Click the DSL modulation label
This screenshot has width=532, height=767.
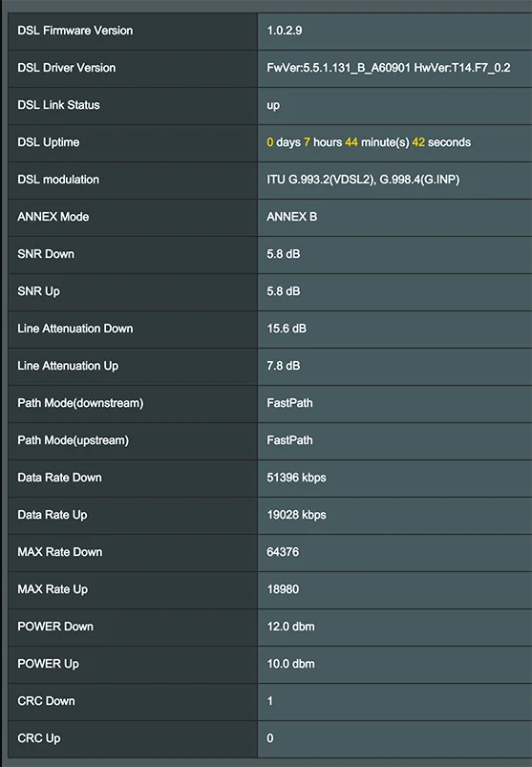[x=58, y=180]
